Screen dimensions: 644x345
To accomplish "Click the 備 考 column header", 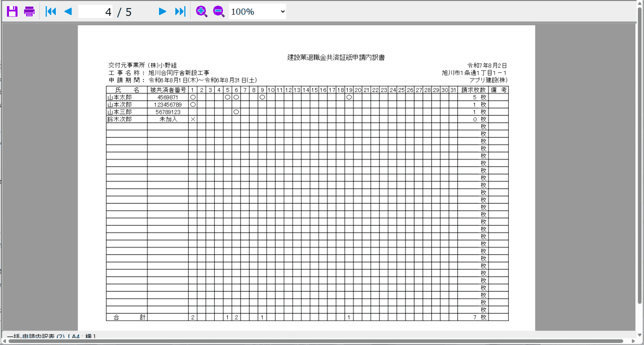I will (x=499, y=90).
